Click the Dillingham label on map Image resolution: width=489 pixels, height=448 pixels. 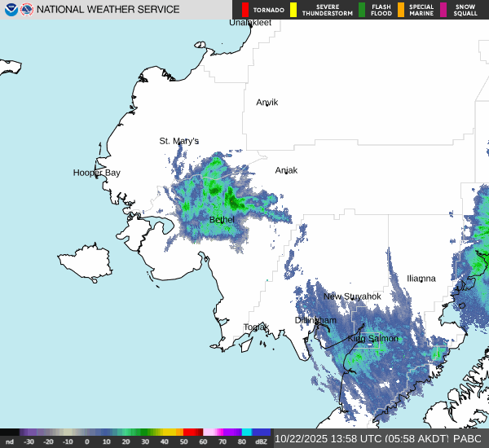click(x=315, y=321)
